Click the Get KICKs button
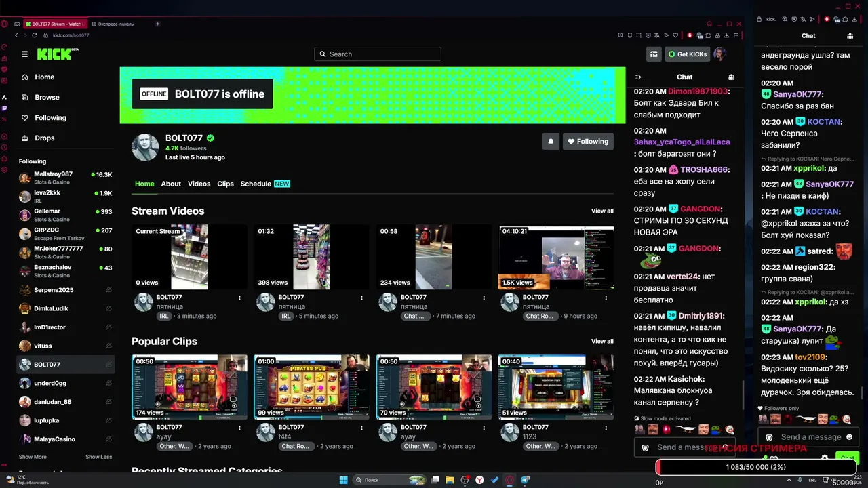This screenshot has height=488, width=868. click(688, 54)
